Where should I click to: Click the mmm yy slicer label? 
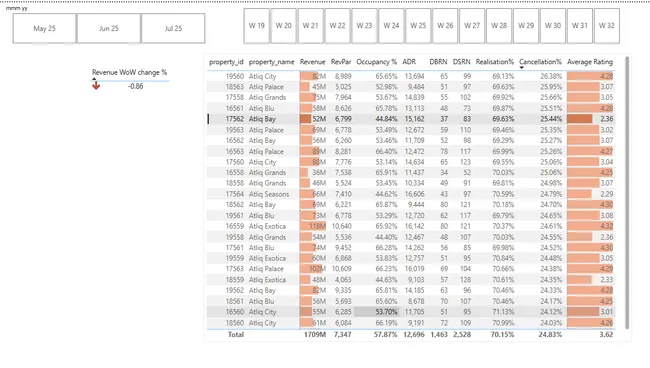click(x=16, y=8)
